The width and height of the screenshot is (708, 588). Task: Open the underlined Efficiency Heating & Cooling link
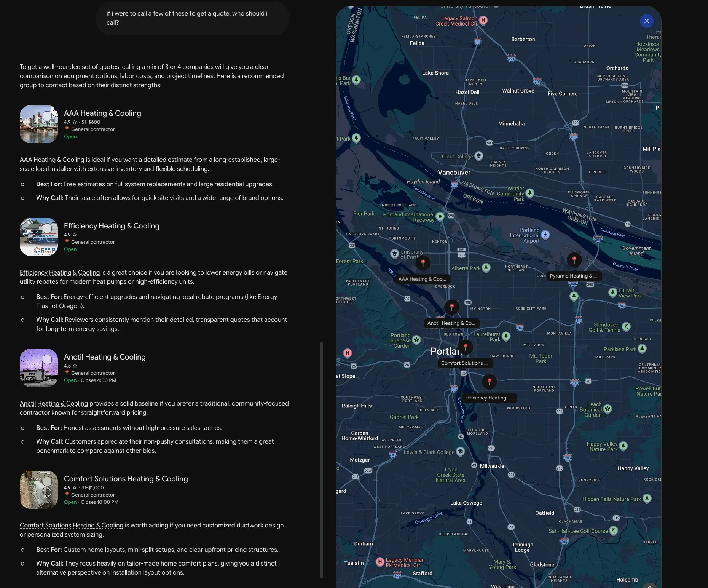[60, 272]
